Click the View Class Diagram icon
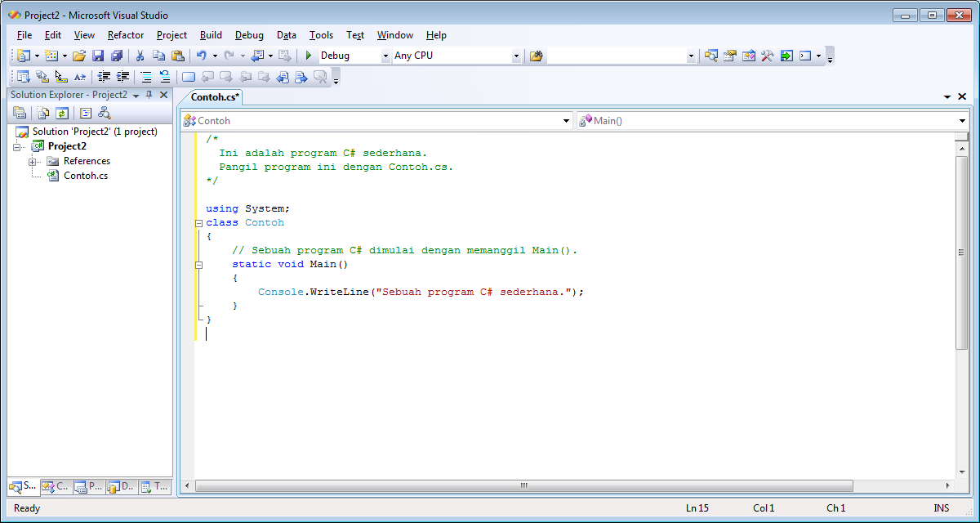 pos(105,113)
